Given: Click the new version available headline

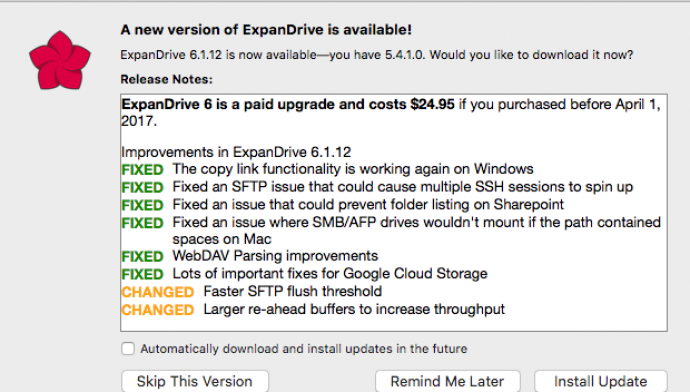Looking at the screenshot, I should click(266, 30).
